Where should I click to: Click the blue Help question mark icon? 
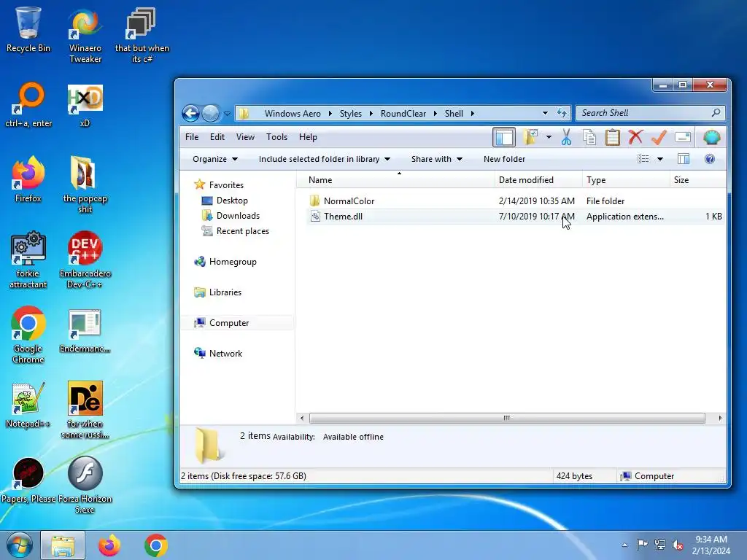[709, 159]
